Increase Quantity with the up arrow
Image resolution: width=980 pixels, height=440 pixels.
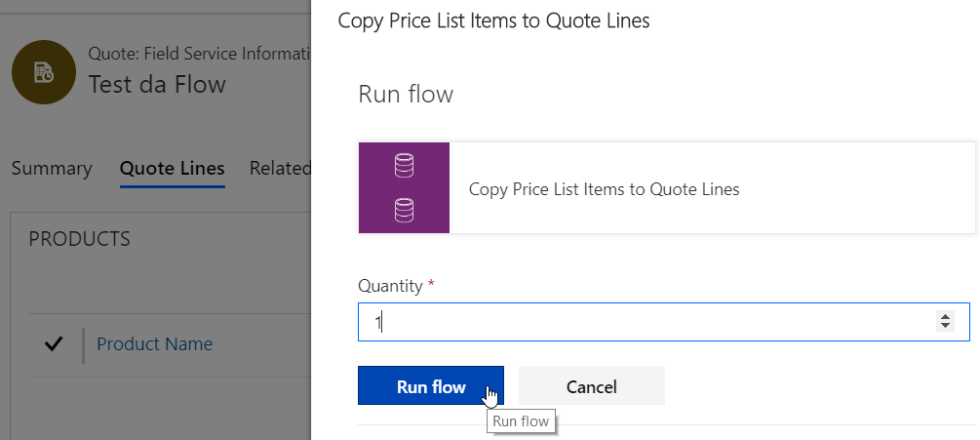pos(944,316)
